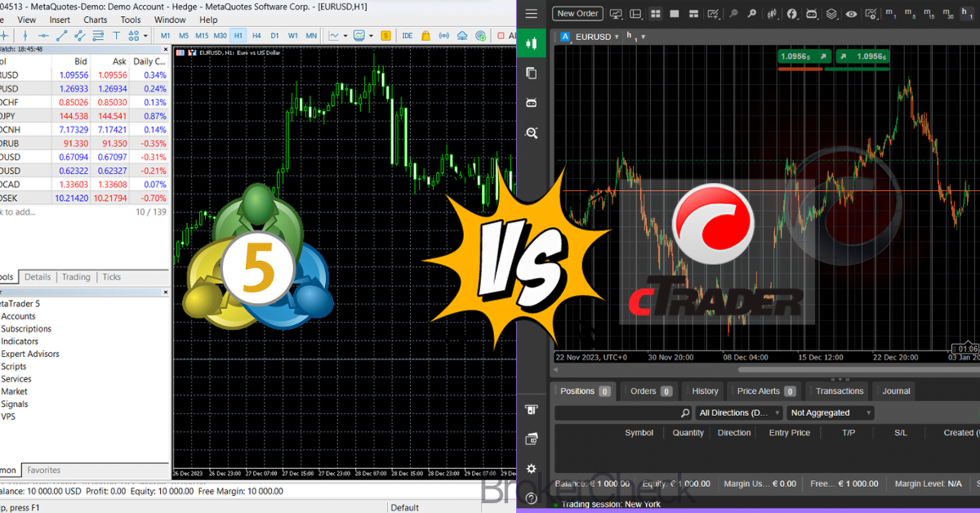Toggle the eye viewing options in cTrader toolbar

(851, 14)
